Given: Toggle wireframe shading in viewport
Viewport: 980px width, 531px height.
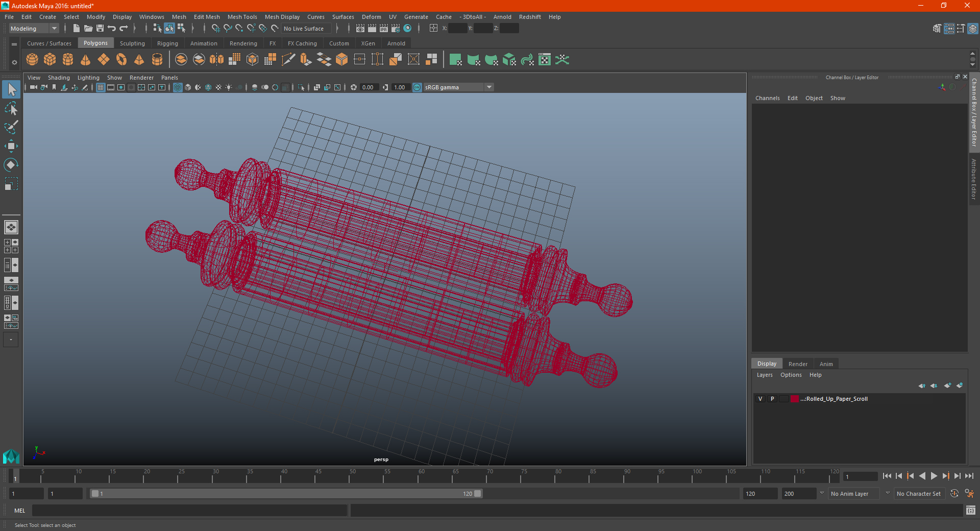Looking at the screenshot, I should 178,87.
